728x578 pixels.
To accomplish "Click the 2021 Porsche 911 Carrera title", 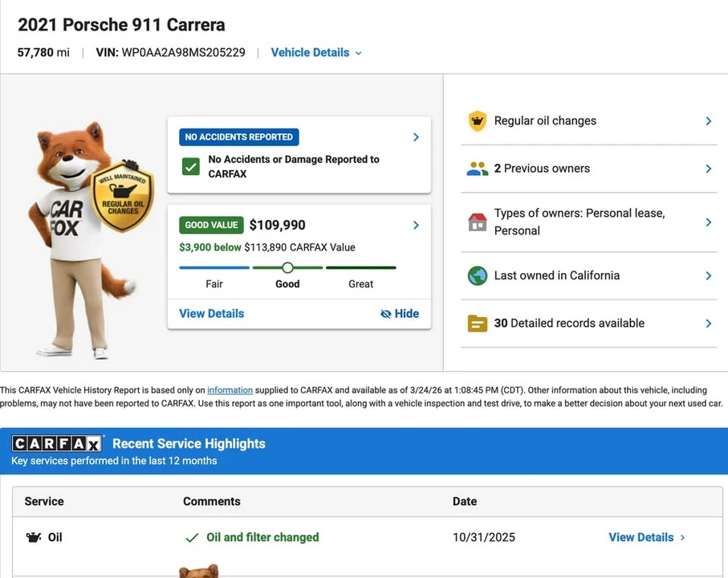I will point(121,25).
